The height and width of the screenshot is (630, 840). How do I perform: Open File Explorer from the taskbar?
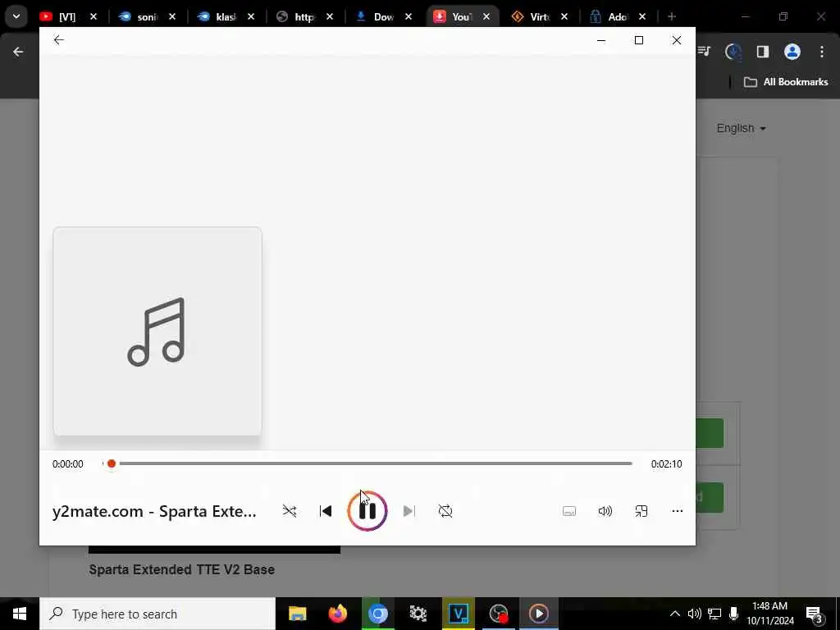pos(297,614)
